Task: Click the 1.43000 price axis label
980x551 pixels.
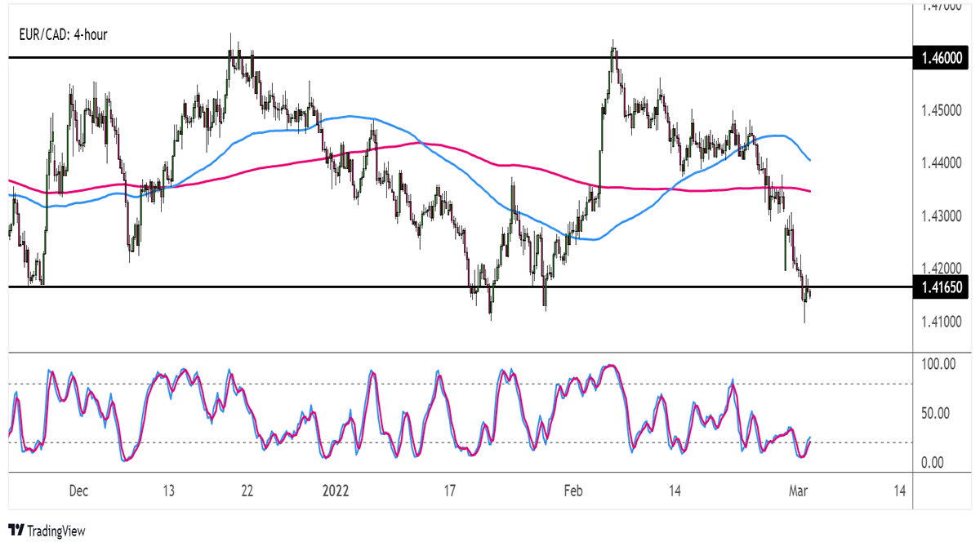Action: coord(940,216)
